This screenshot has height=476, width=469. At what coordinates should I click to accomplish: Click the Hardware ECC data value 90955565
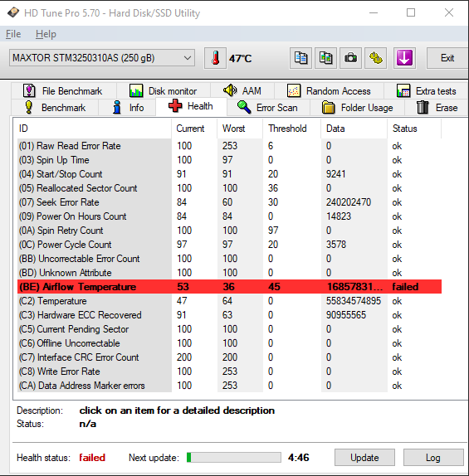(x=346, y=315)
